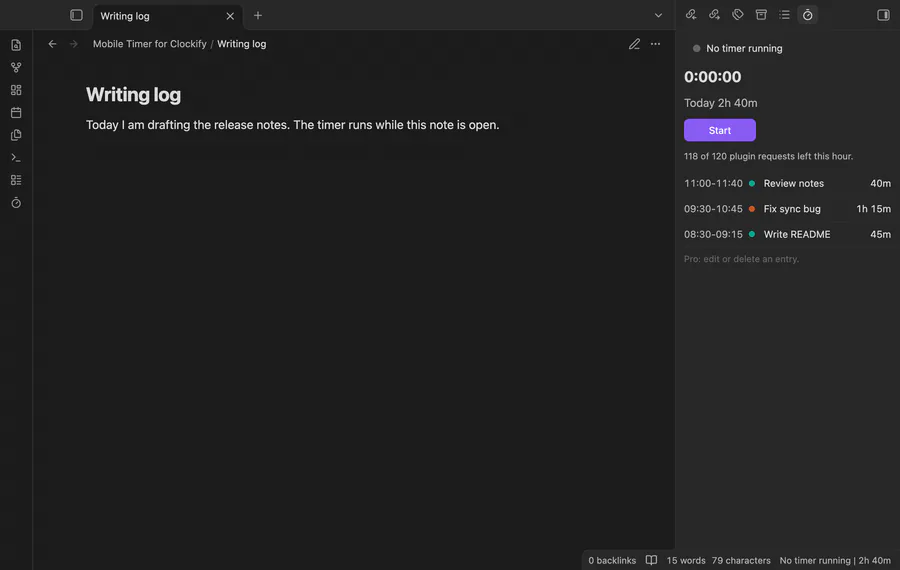Screen dimensions: 900x570
Task: Open the all properties archive-box tab
Action: (761, 15)
